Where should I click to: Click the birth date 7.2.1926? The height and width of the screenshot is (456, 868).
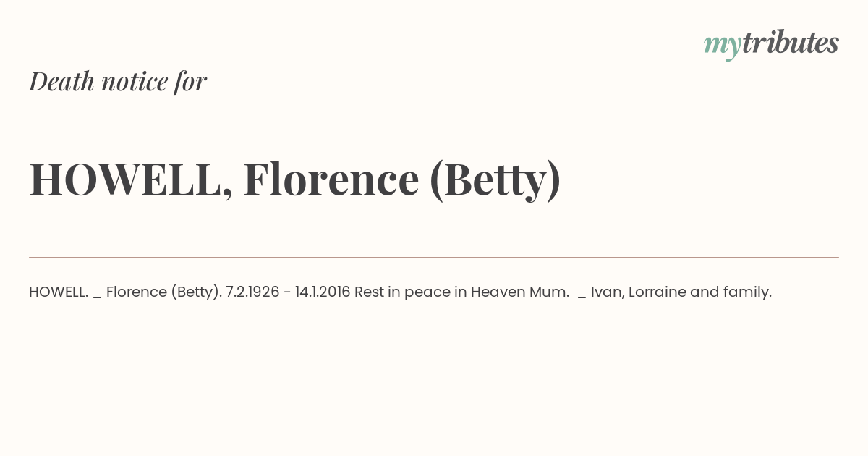[253, 292]
